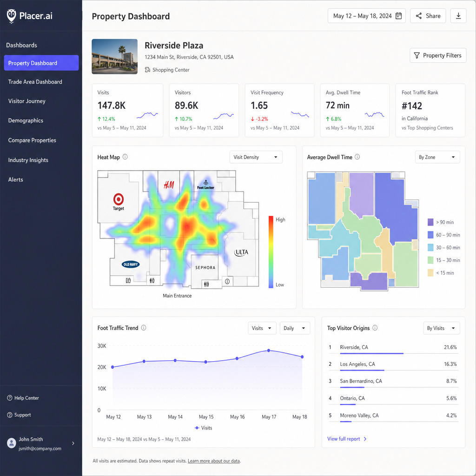
Task: Click the Visit Frequency 1.65 card
Action: click(x=279, y=111)
